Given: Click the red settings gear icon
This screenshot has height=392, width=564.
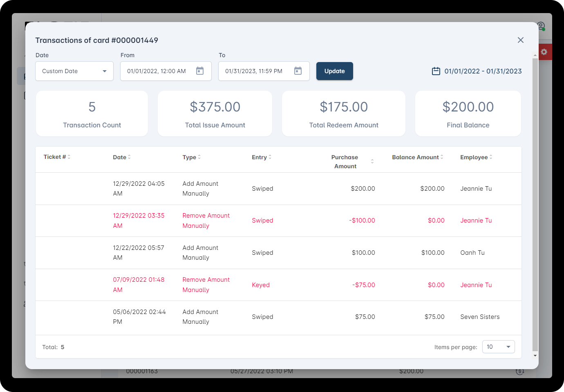Looking at the screenshot, I should 544,52.
